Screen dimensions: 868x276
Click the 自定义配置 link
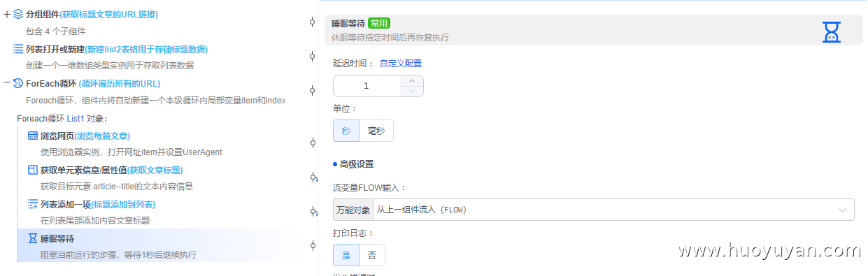(401, 63)
